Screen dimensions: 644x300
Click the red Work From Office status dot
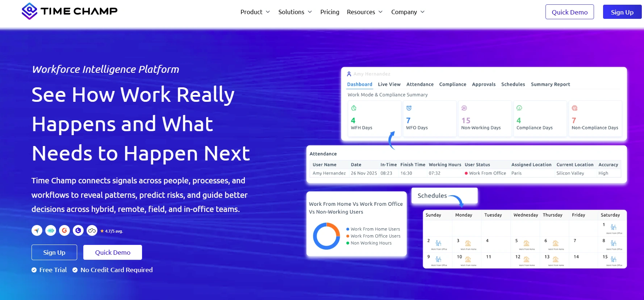click(466, 173)
